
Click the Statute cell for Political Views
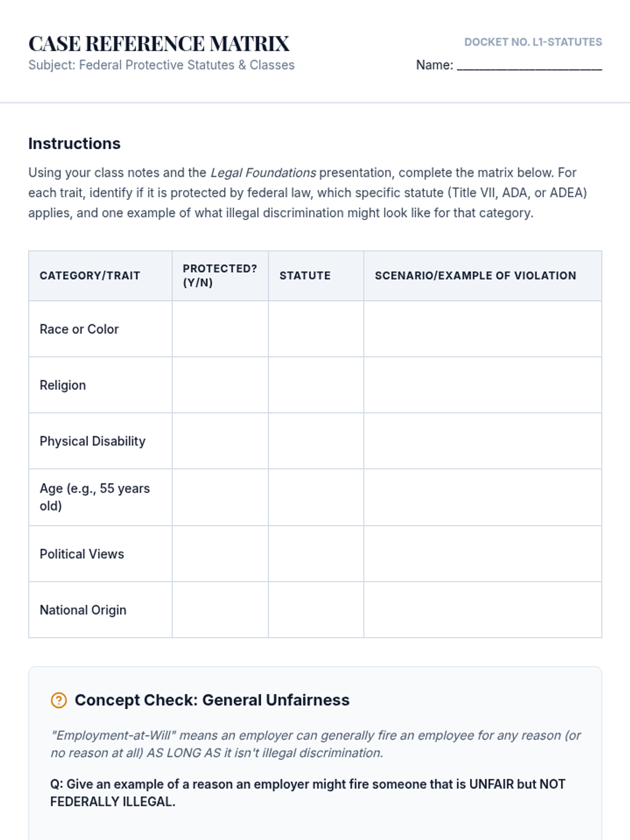316,554
